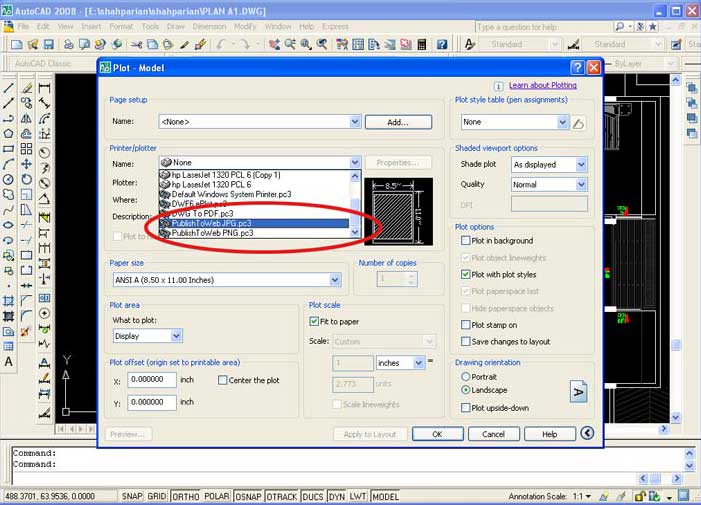Viewport: 701px width, 505px height.
Task: Open the Modify menu
Action: (245, 26)
